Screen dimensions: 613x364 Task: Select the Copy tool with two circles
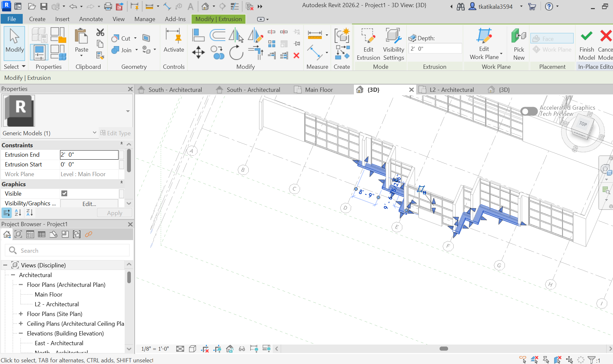coord(217,52)
